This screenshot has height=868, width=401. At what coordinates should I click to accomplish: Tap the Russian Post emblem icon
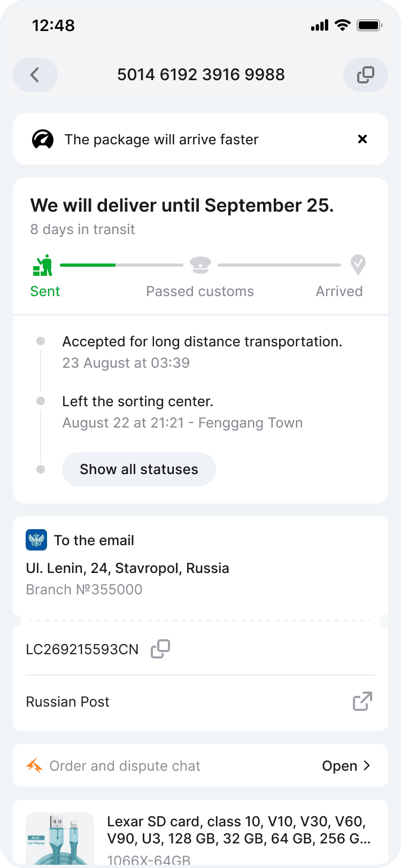(36, 540)
